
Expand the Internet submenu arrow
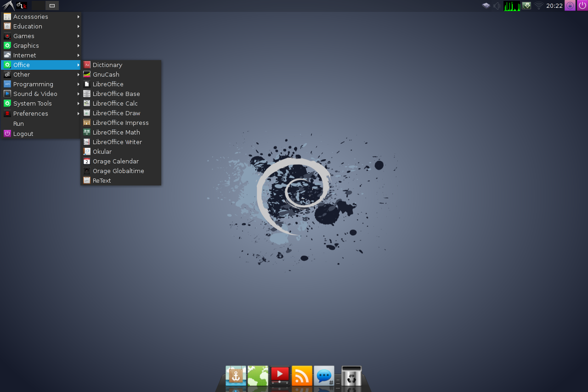[x=79, y=55]
